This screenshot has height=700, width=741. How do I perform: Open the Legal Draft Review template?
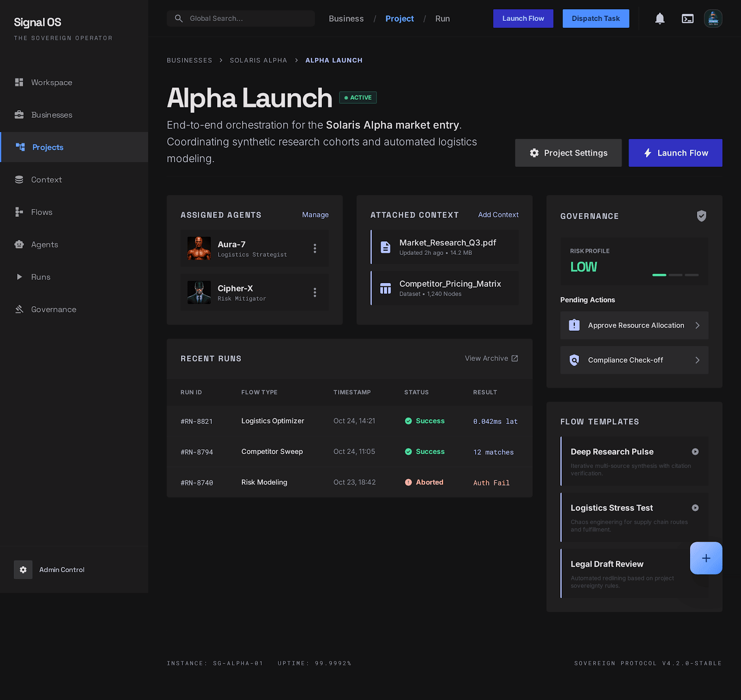click(x=634, y=574)
